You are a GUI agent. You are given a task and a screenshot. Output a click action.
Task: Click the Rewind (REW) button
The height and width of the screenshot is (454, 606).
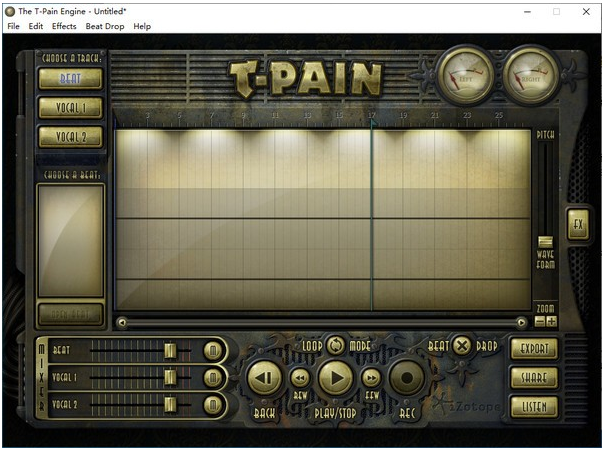tap(300, 377)
